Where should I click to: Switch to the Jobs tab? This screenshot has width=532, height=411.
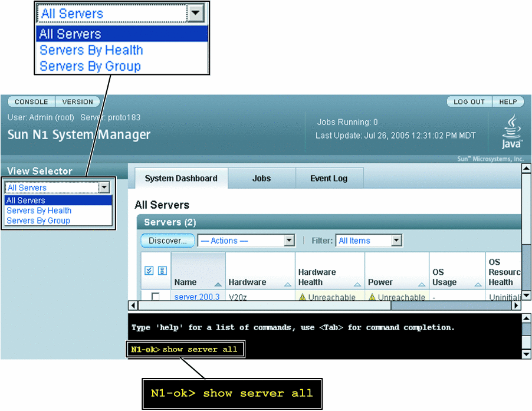click(x=262, y=178)
